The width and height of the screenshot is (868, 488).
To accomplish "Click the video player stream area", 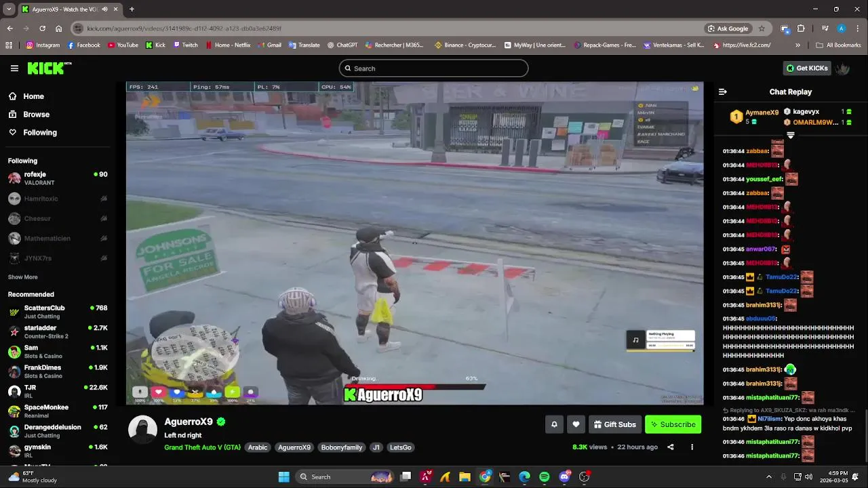I will click(x=414, y=243).
